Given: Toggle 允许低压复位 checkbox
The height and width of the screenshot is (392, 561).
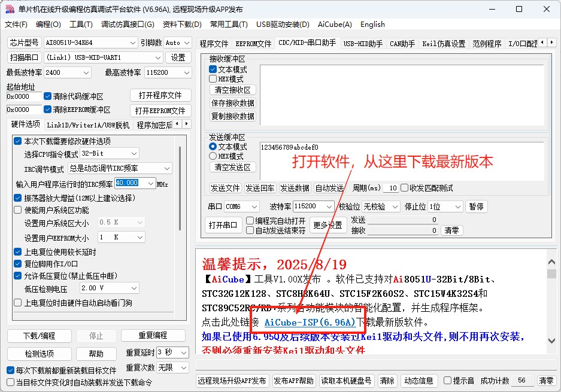Looking at the screenshot, I should [x=18, y=276].
